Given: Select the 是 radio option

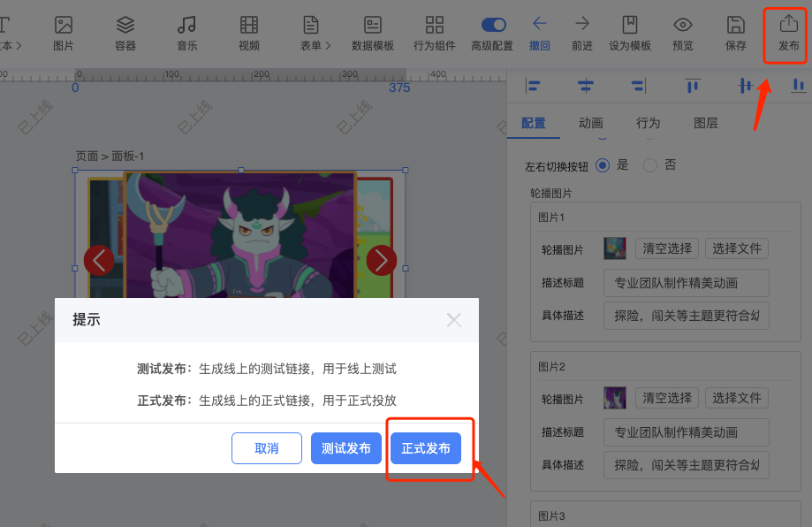Looking at the screenshot, I should coord(602,165).
